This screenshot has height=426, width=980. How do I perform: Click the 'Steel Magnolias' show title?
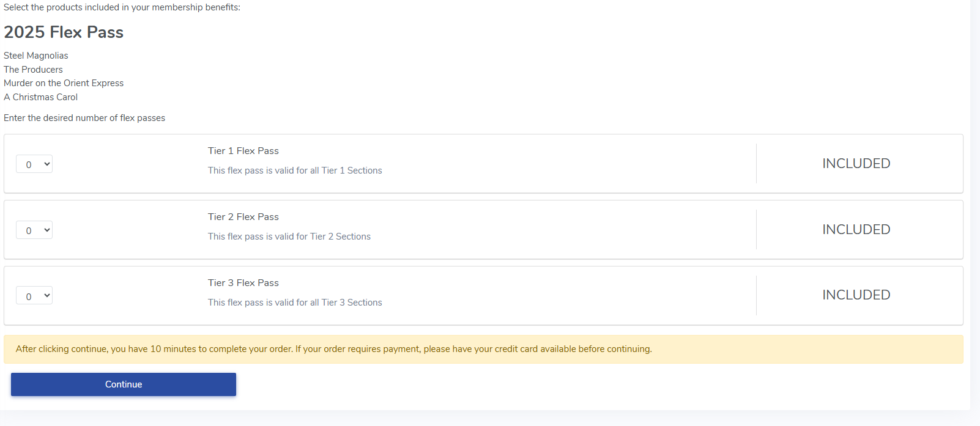click(x=36, y=56)
